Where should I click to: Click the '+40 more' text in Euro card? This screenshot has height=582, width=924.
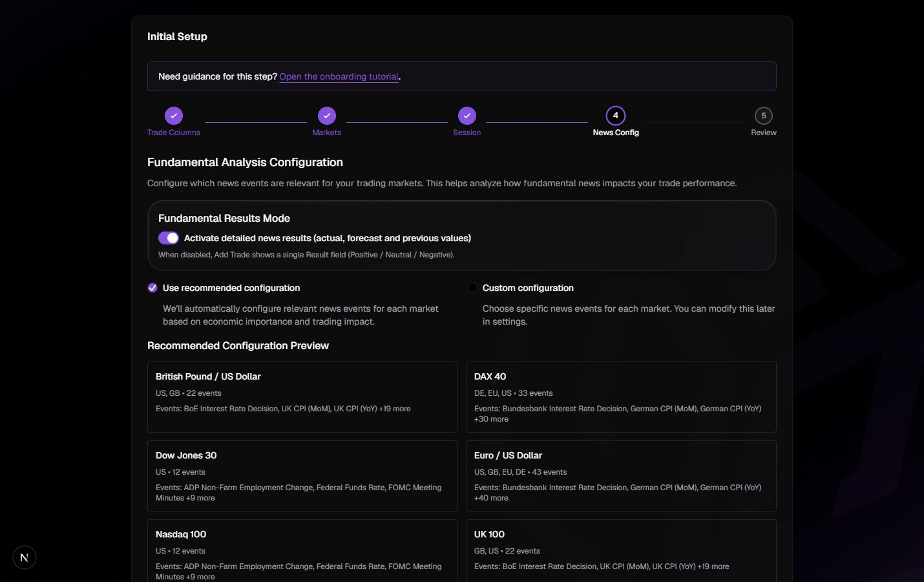(491, 498)
